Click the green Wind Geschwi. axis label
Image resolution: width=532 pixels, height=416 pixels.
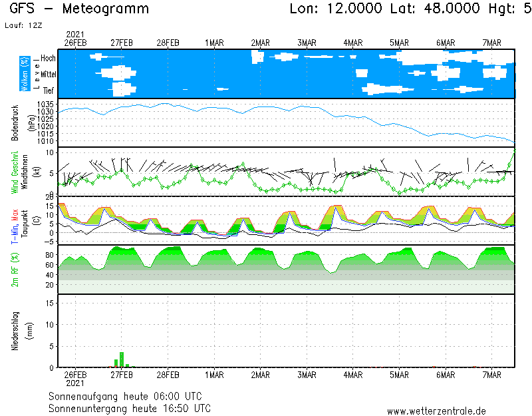coord(15,172)
